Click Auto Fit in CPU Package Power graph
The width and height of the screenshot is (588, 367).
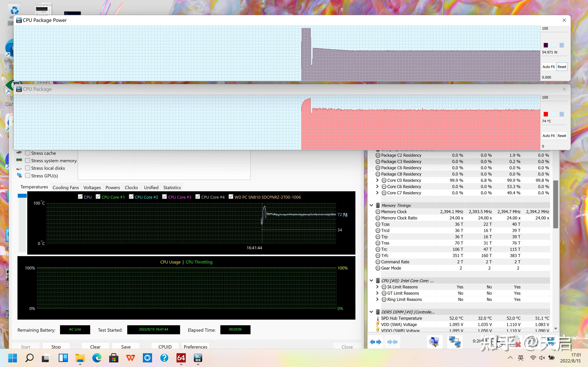pos(548,67)
